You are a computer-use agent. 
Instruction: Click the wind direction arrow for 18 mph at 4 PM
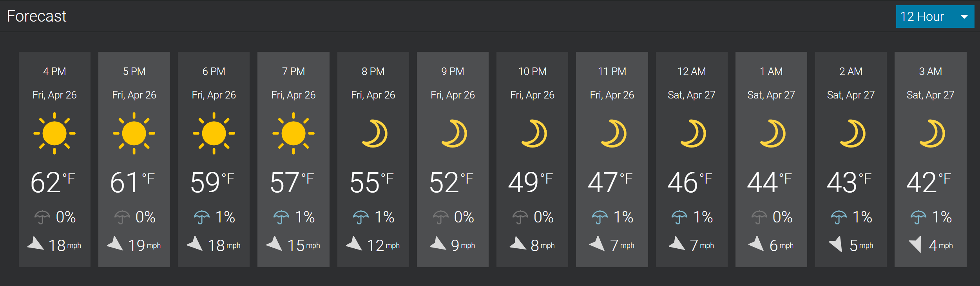pos(36,243)
